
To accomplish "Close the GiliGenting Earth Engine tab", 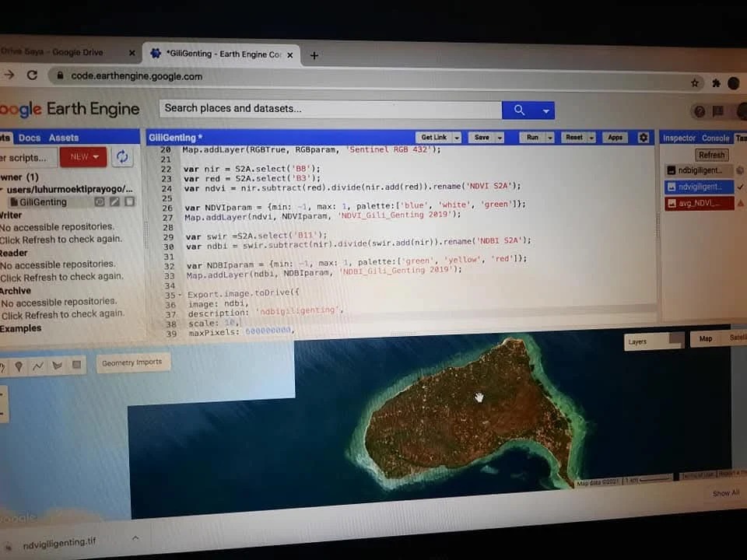I will 289,55.
